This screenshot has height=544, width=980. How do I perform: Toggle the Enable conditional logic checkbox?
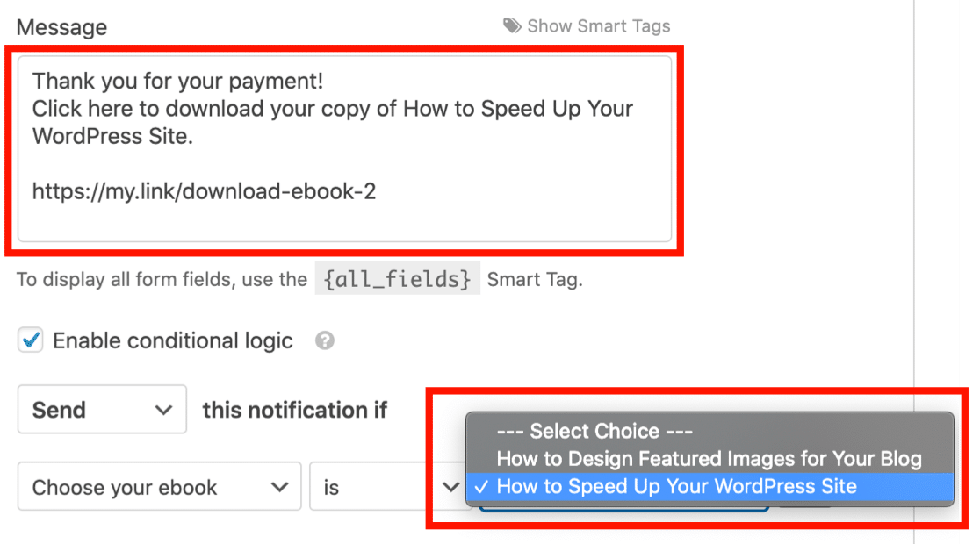[30, 340]
